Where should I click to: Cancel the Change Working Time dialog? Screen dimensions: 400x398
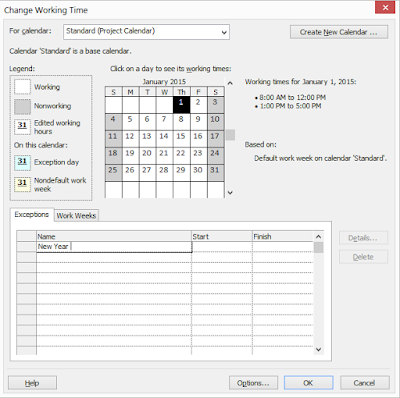tap(365, 383)
